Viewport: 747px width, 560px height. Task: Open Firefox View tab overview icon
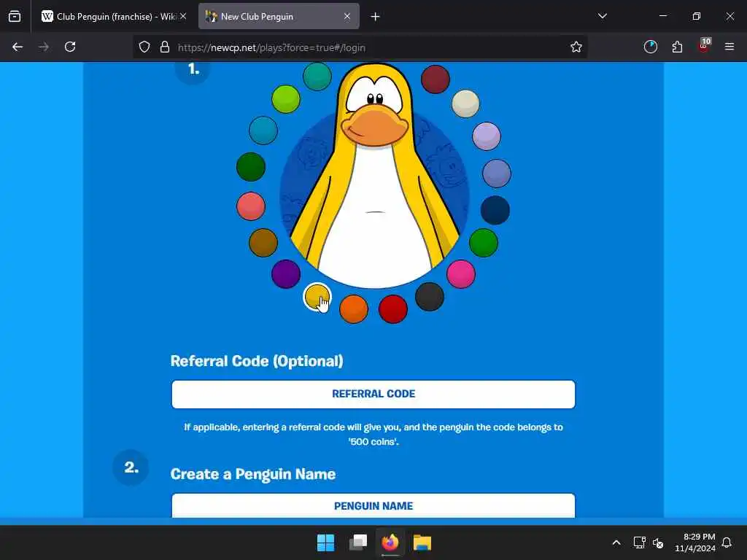[15, 17]
